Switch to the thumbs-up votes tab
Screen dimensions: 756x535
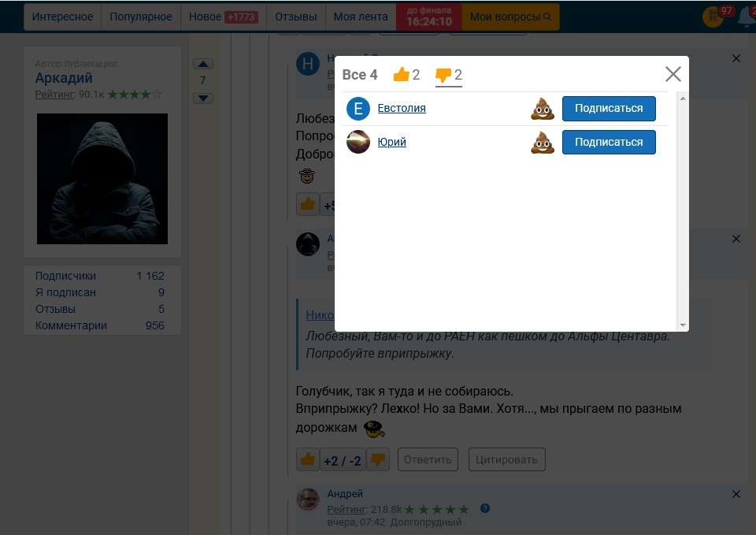point(406,75)
